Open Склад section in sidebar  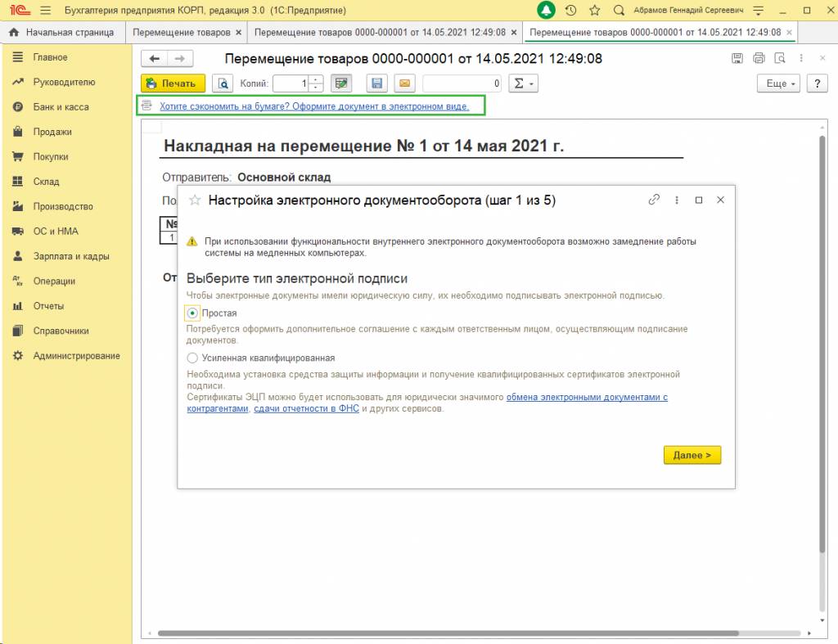coord(46,182)
